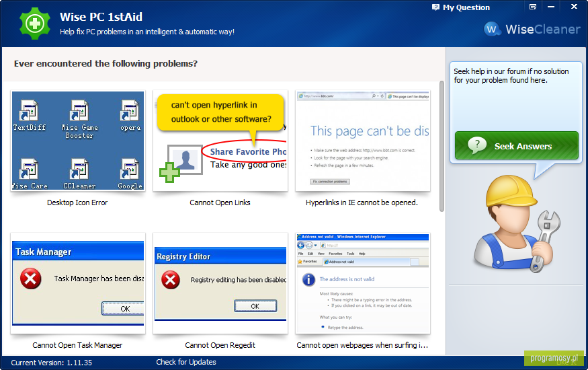Click Check for Updates link

point(186,362)
